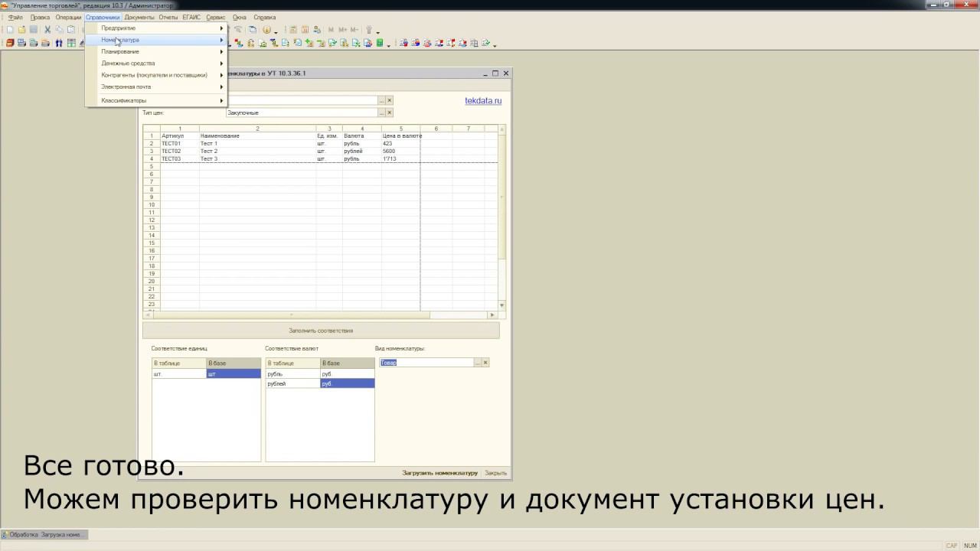Click the Обработка Загрузка номе... taskbar button

click(x=45, y=534)
